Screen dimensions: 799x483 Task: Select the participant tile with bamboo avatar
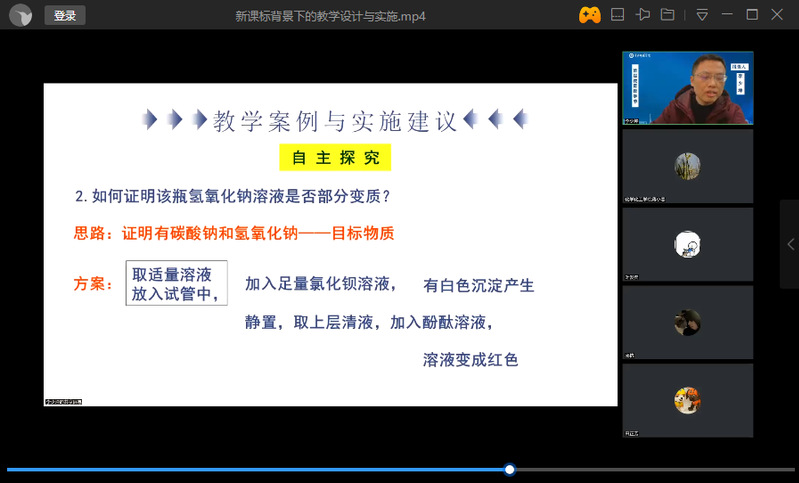[x=687, y=166]
